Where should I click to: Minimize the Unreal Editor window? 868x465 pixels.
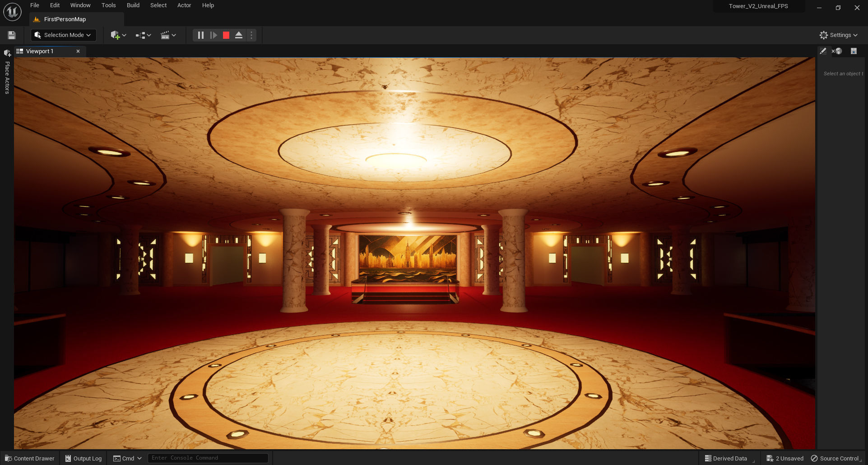click(819, 8)
